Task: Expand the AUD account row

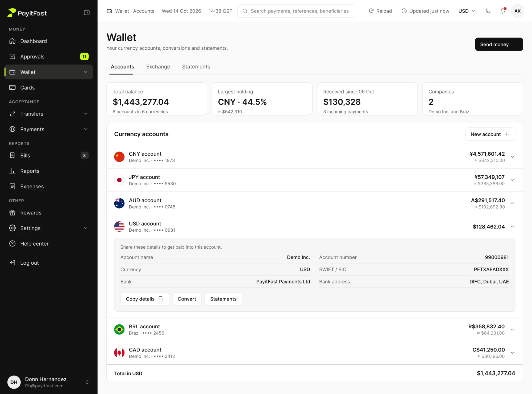Action: click(512, 203)
